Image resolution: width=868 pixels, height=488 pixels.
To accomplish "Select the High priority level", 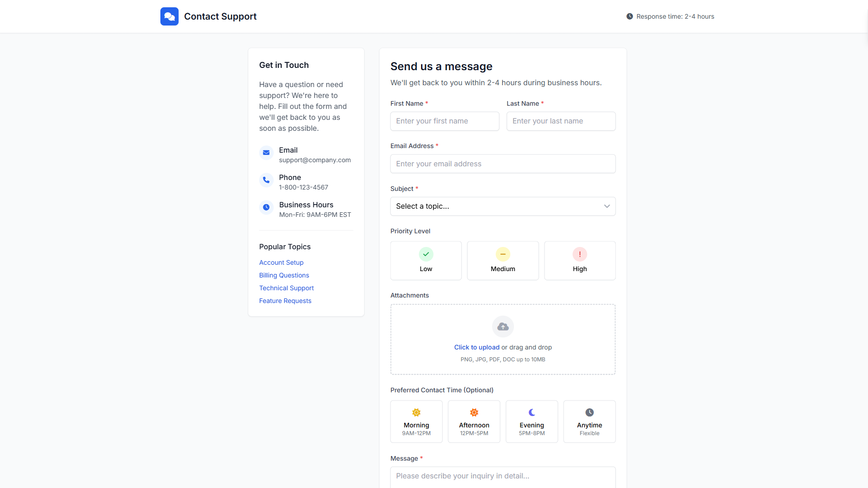I will 580,260.
